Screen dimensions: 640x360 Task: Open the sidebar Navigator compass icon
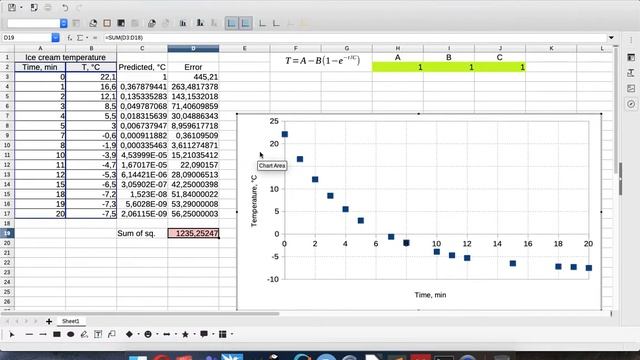click(631, 104)
